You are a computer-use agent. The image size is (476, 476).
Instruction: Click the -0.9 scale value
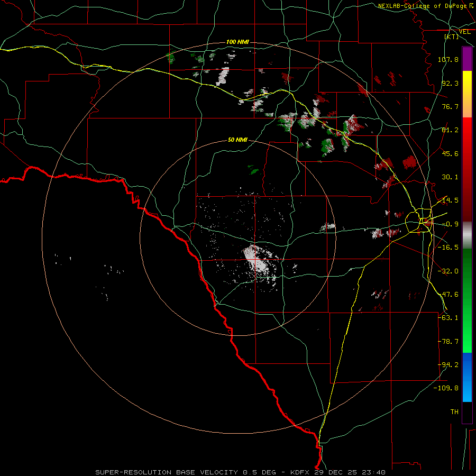(x=450, y=224)
